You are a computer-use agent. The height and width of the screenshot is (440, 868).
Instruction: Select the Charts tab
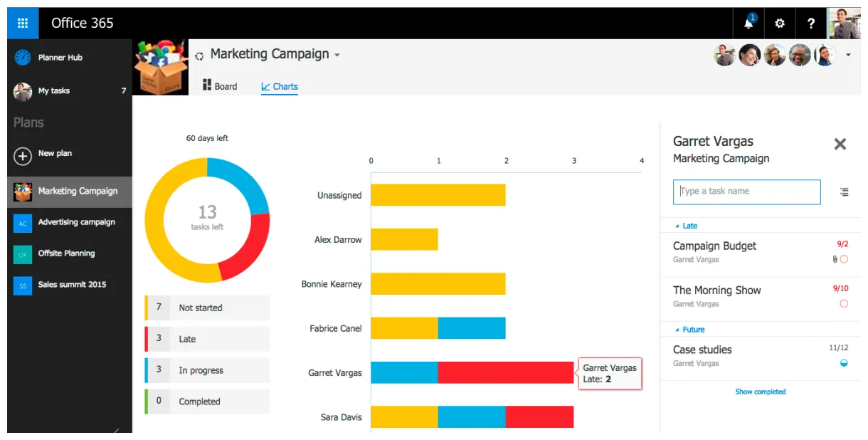(x=280, y=86)
